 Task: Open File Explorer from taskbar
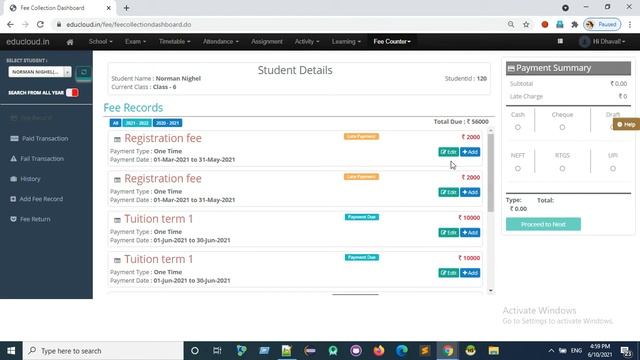tap(493, 351)
